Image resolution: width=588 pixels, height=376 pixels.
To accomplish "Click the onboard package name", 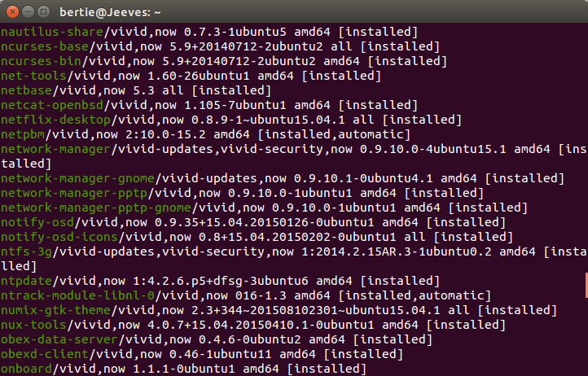I will click(26, 369).
